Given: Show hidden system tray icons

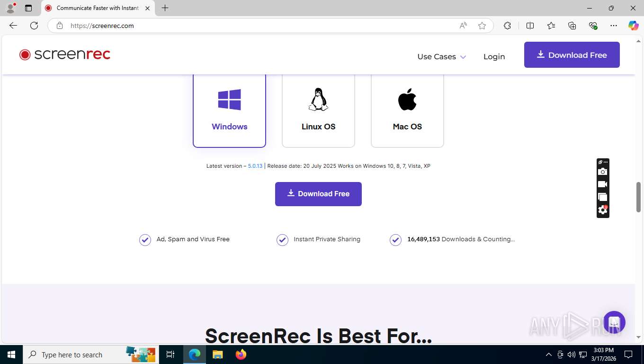Looking at the screenshot, I should [x=549, y=355].
